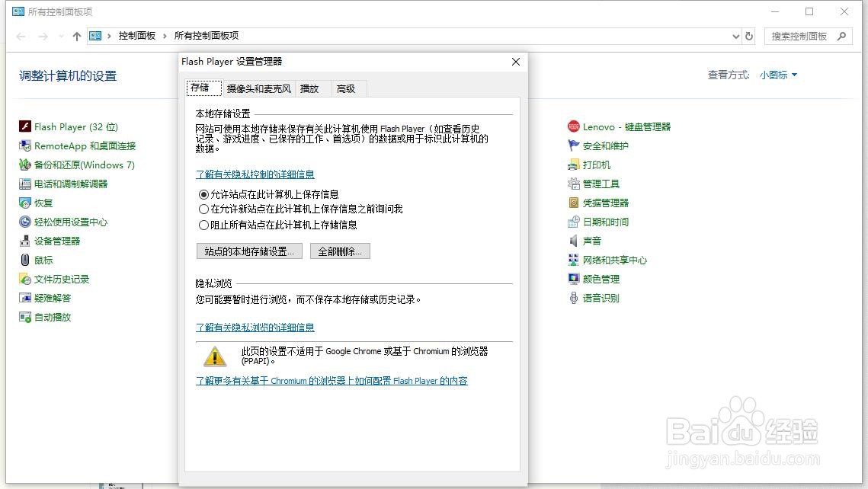Screen dimensions: 868x489
Task: Open 安全和维护 flag icon
Action: point(574,146)
